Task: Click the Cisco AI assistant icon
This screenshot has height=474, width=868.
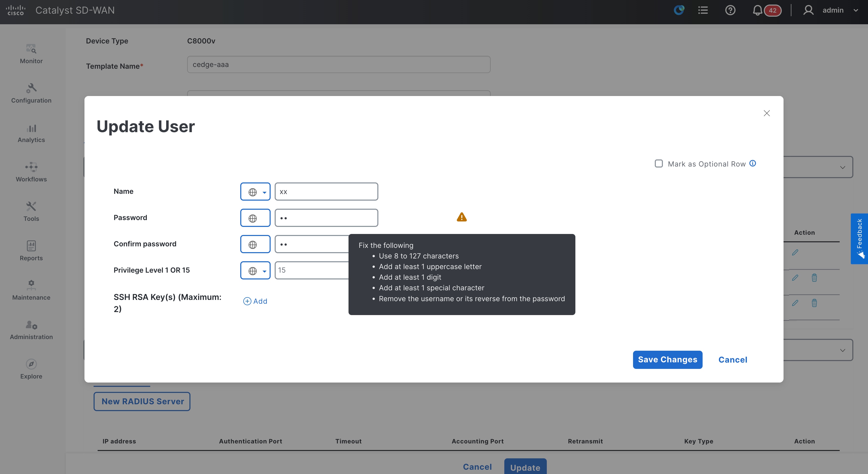Action: click(679, 10)
